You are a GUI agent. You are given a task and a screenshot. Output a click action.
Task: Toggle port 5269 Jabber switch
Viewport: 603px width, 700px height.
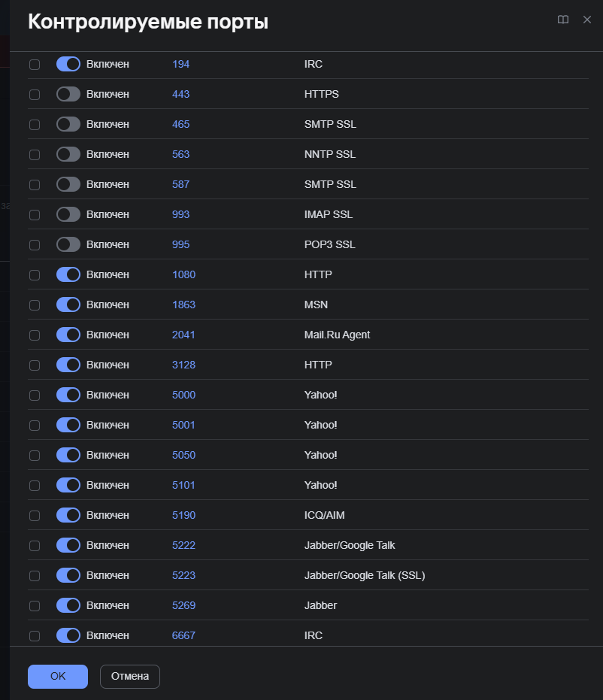tap(68, 605)
